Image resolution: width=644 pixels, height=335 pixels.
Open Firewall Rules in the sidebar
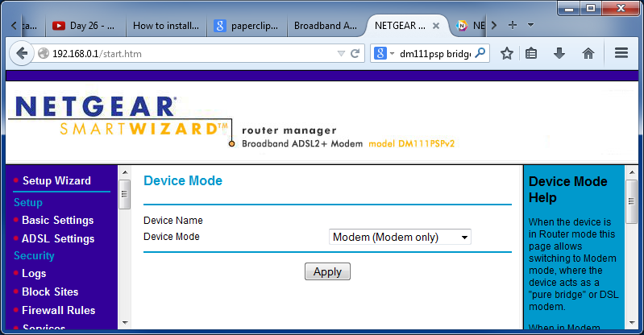coord(58,310)
